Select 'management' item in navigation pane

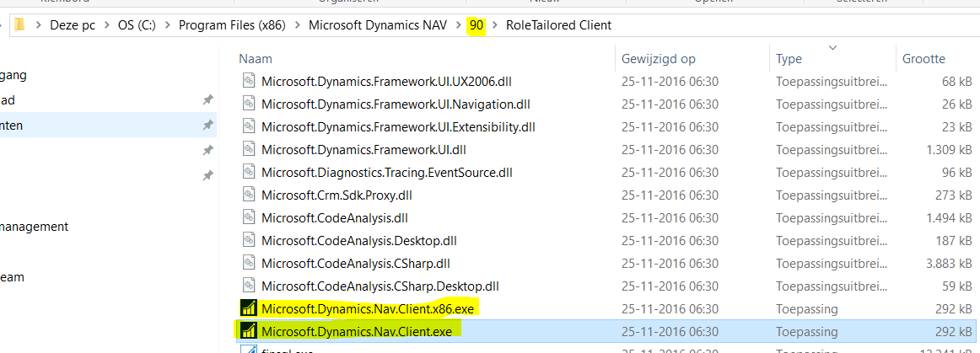34,227
